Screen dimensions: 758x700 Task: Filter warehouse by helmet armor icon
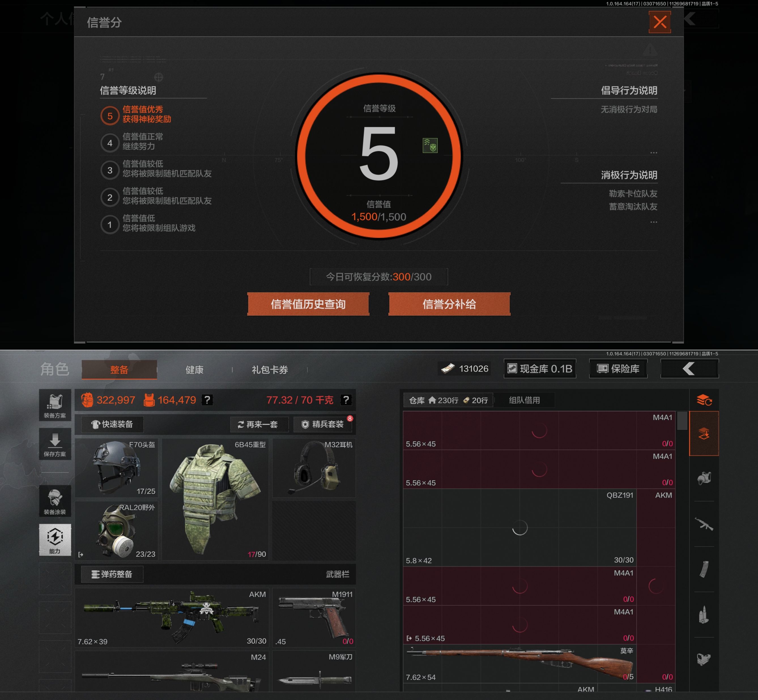[704, 478]
